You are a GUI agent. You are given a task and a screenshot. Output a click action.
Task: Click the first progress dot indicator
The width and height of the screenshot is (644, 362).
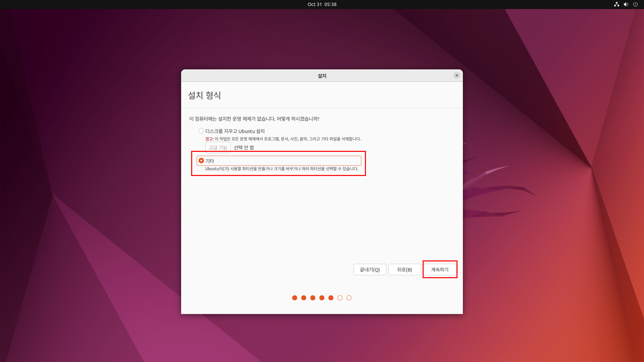294,298
